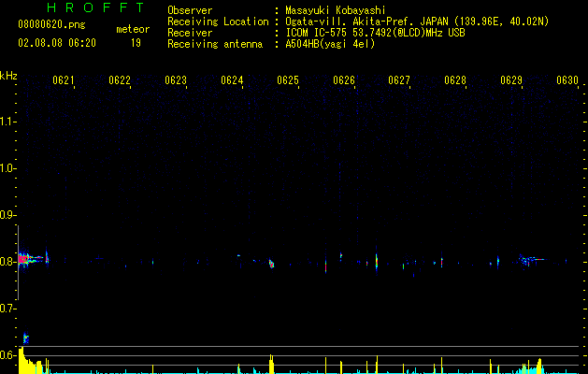Click the 0622 time axis marker
This screenshot has height=374, width=588.
click(120, 80)
